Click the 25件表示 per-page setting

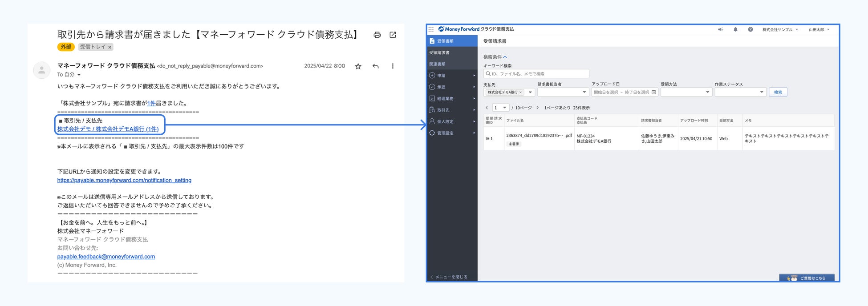(x=581, y=108)
